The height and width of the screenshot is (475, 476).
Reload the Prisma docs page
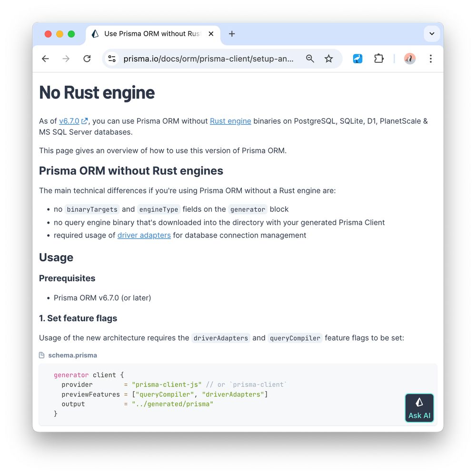coord(87,59)
